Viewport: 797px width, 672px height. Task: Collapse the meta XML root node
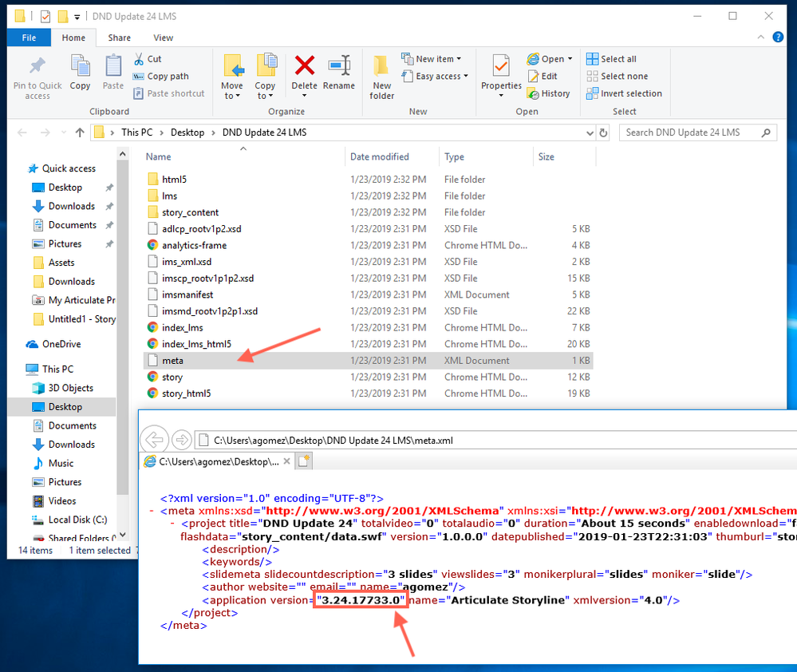pyautogui.click(x=152, y=511)
